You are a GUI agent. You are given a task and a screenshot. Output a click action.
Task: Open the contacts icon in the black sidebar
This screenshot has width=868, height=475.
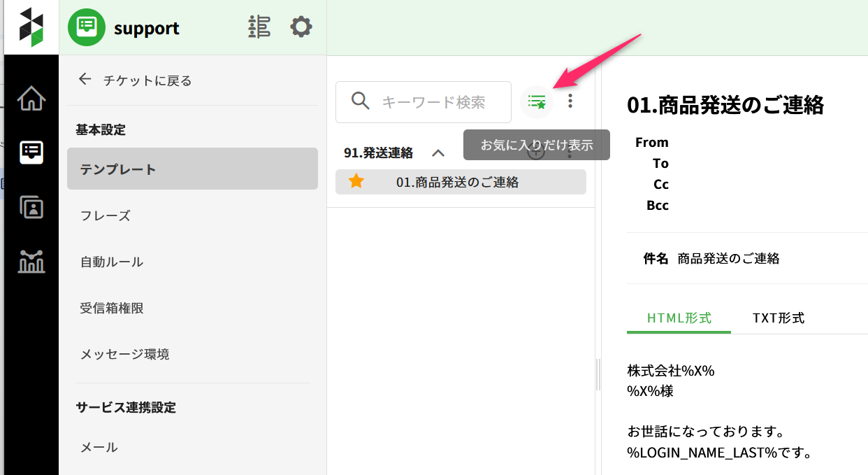pyautogui.click(x=31, y=207)
